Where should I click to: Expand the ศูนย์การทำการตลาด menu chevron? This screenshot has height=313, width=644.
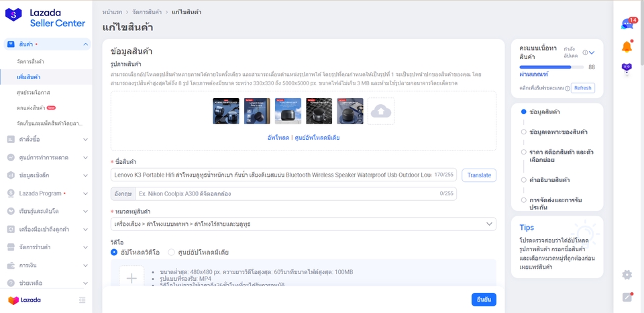pyautogui.click(x=85, y=158)
